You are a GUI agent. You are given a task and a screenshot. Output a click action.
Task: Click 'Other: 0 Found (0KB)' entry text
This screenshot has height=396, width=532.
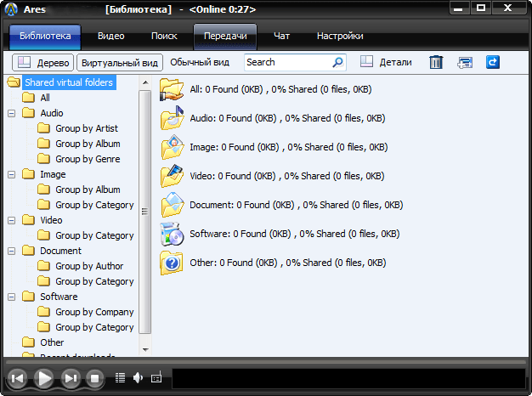pos(288,263)
